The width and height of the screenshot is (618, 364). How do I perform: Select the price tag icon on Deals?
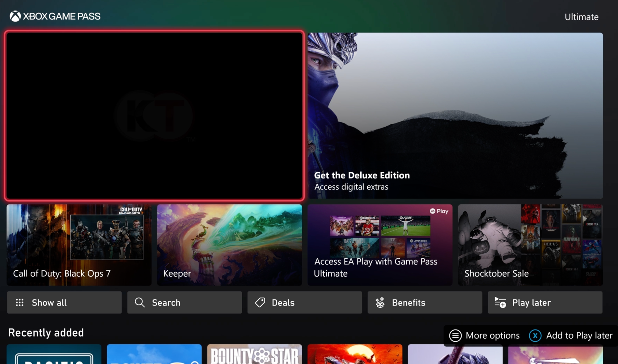click(260, 303)
